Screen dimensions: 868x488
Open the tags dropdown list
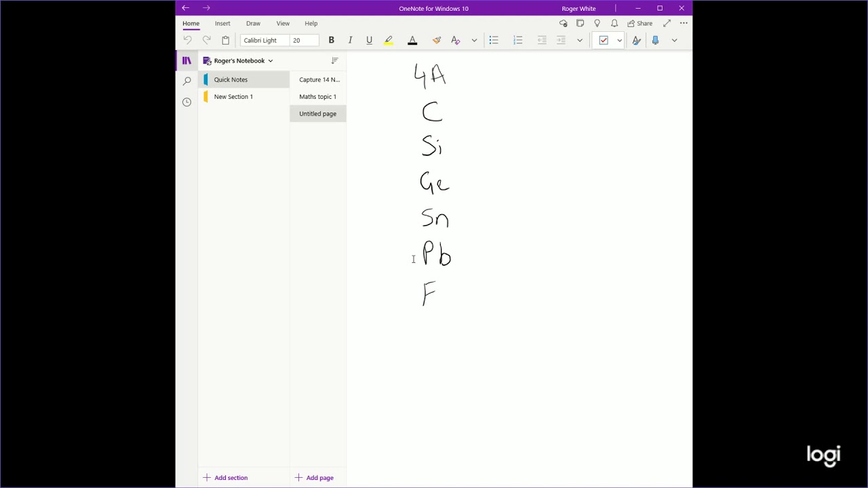(619, 41)
